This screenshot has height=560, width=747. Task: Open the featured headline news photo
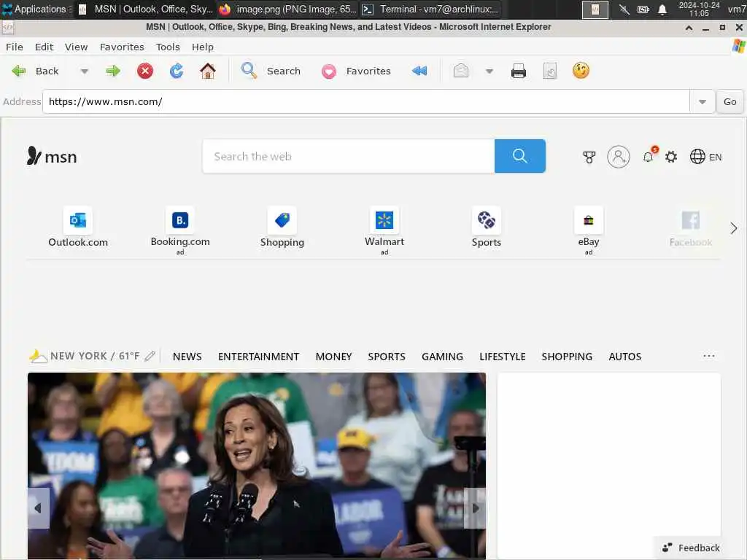tap(257, 465)
